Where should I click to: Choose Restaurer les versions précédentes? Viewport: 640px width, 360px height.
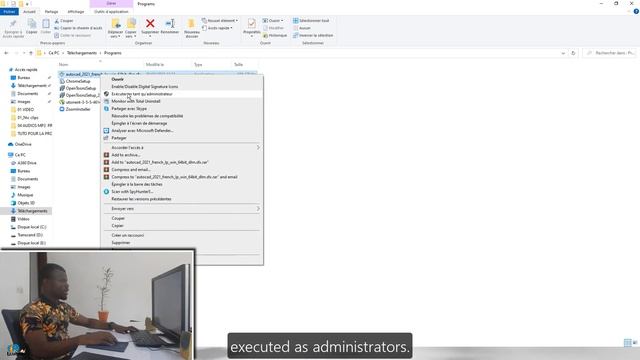[x=141, y=199]
